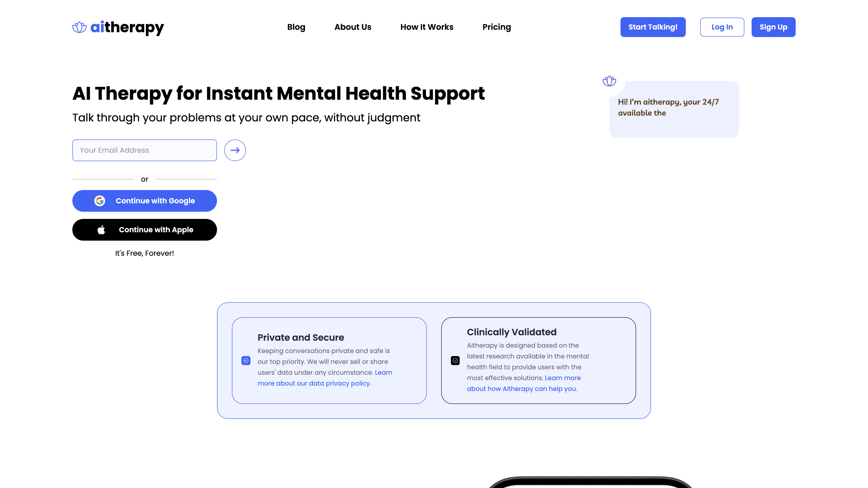
Task: Click the Apple logo icon
Action: click(x=101, y=230)
